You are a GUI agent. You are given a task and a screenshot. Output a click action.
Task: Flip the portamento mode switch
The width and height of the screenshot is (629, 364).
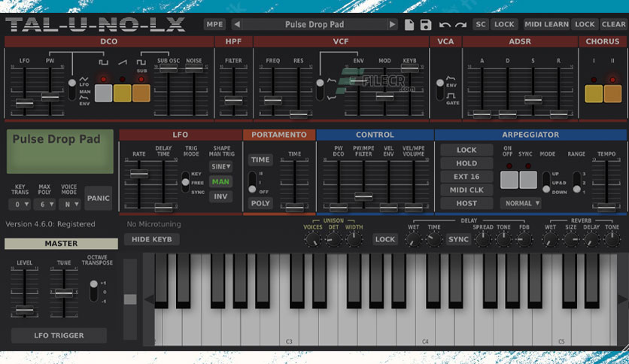(x=252, y=183)
